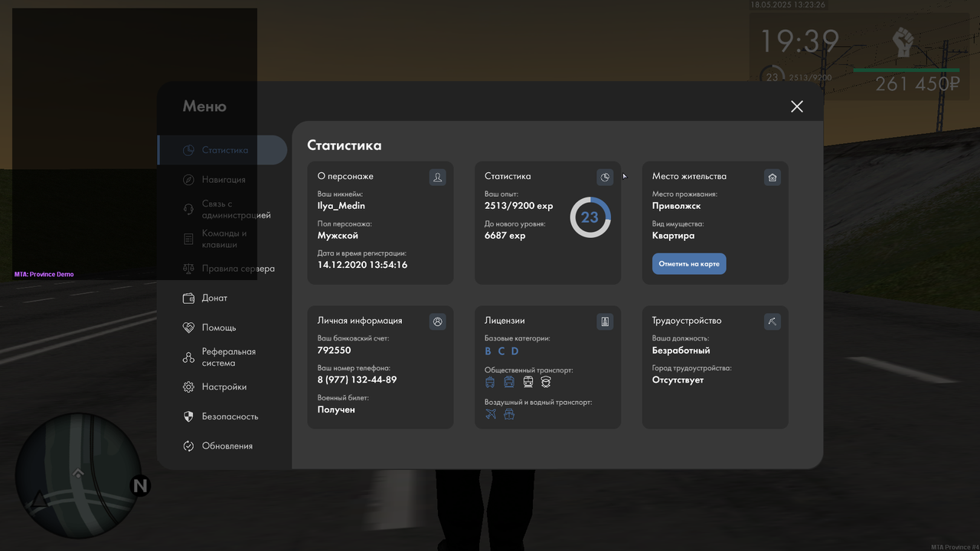Click the registration date 14.12.2020 13:54:16
The height and width of the screenshot is (551, 980).
click(x=363, y=265)
